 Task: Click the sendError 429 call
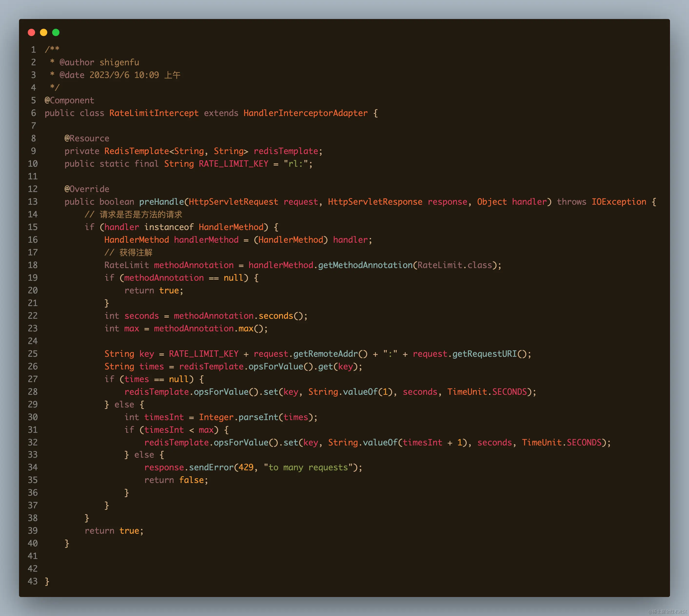(x=211, y=467)
